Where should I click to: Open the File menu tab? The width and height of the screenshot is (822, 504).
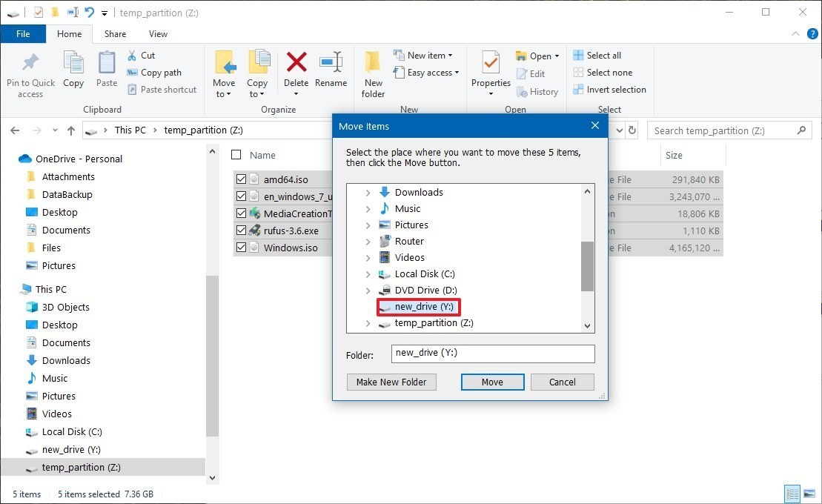23,33
